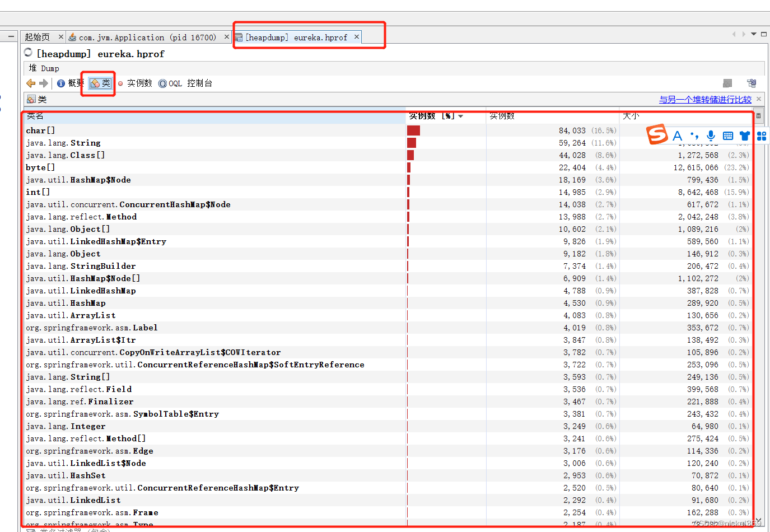Toggle the Sogou punctuation mode icon
Screen dimensions: 770x532
tap(694, 136)
